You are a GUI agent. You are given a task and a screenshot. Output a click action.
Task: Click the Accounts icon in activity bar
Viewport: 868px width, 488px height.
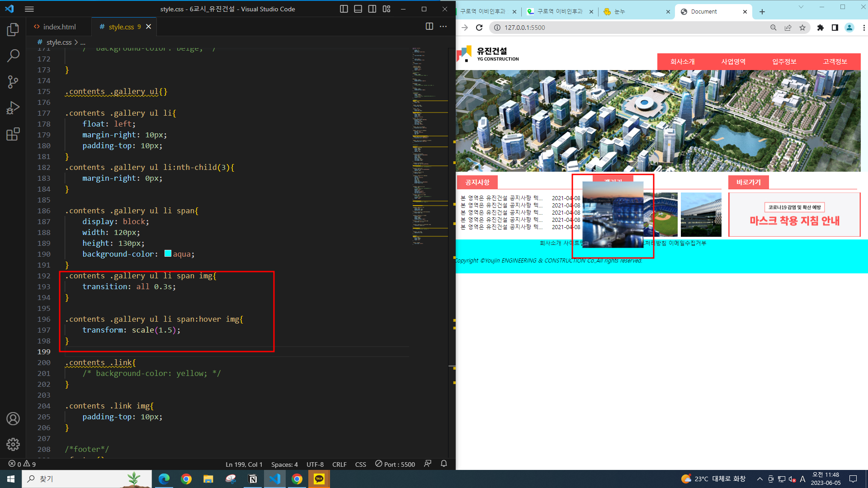pos(13,418)
